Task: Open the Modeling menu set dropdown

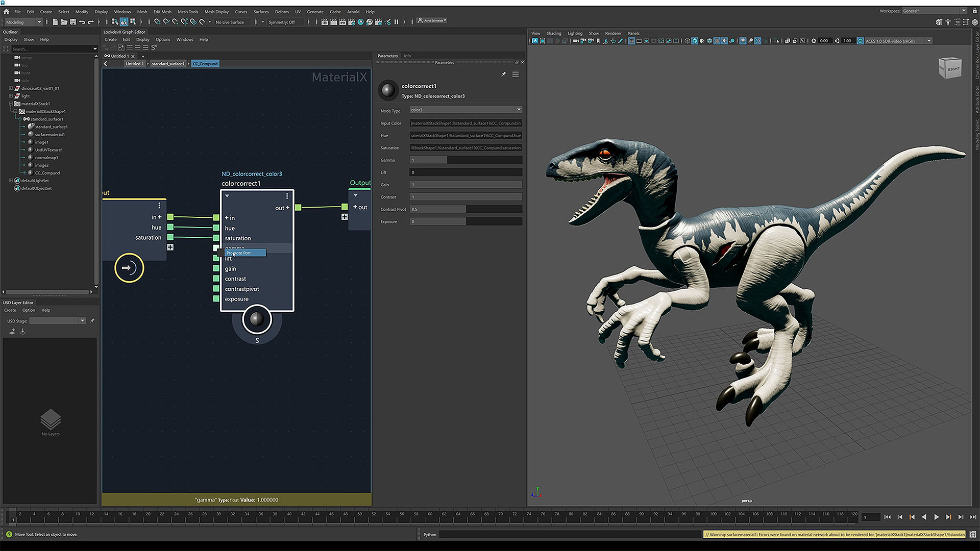Action: 23,22
